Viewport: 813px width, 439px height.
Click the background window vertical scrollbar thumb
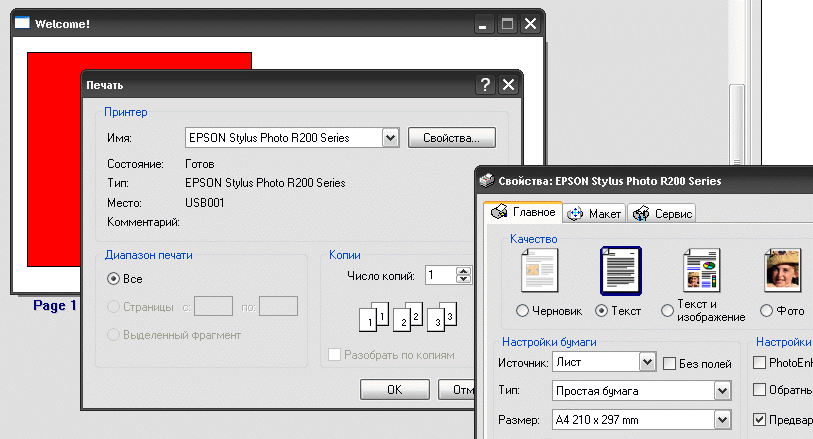click(737, 125)
